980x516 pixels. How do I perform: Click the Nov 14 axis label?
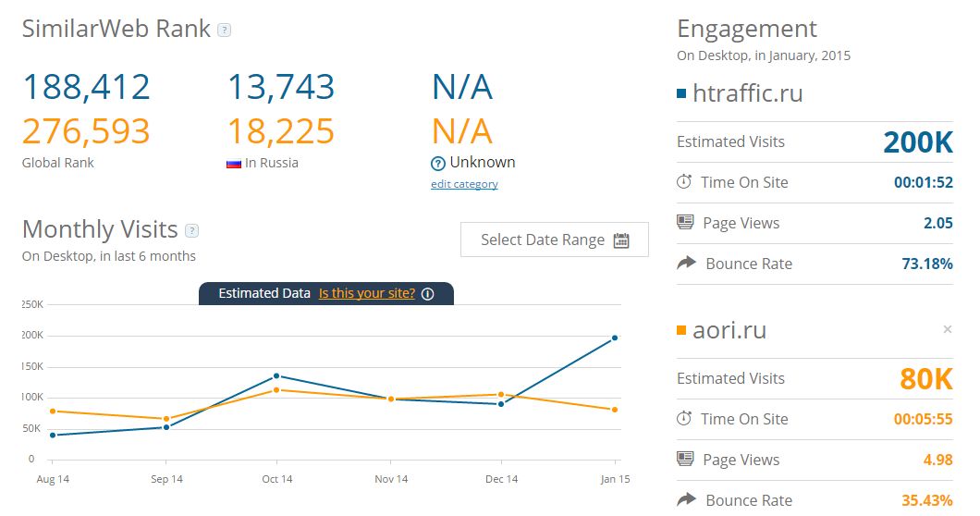click(391, 479)
